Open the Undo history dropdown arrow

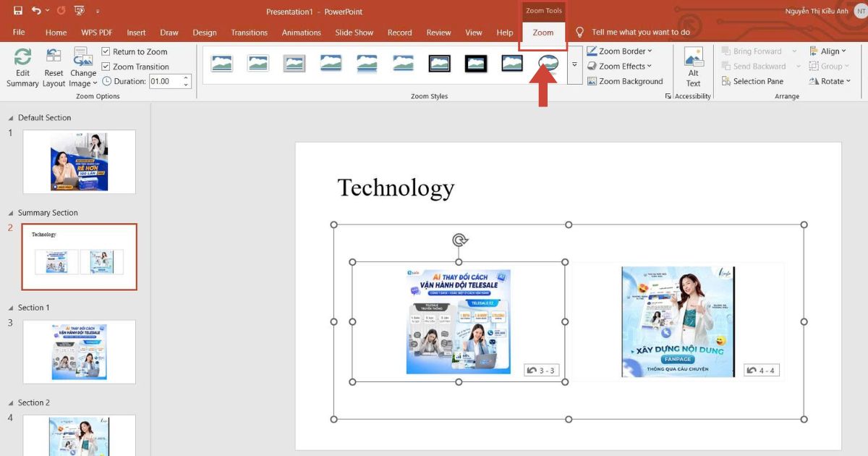[x=47, y=11]
